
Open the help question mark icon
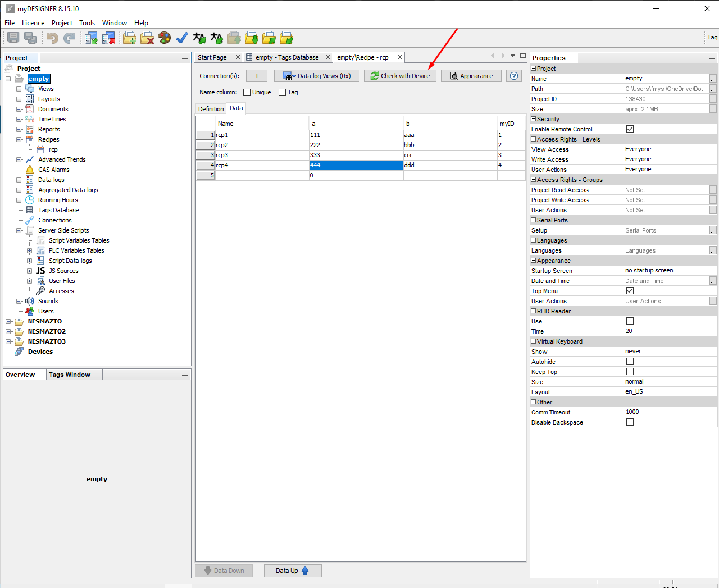[x=514, y=76]
